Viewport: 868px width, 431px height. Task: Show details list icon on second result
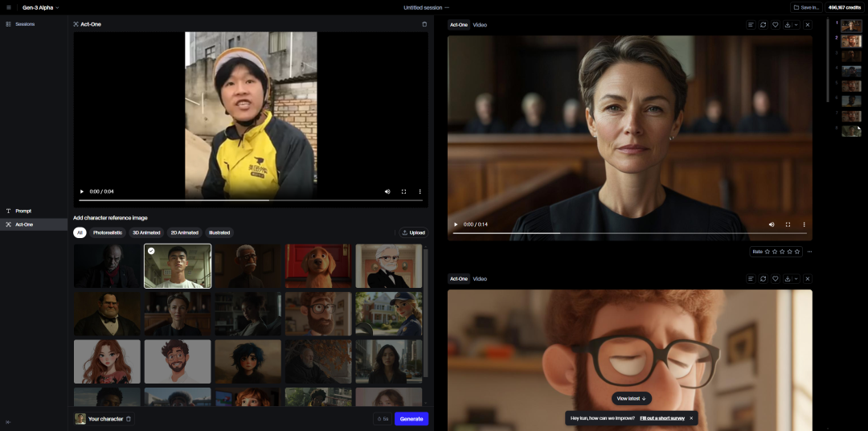(751, 279)
